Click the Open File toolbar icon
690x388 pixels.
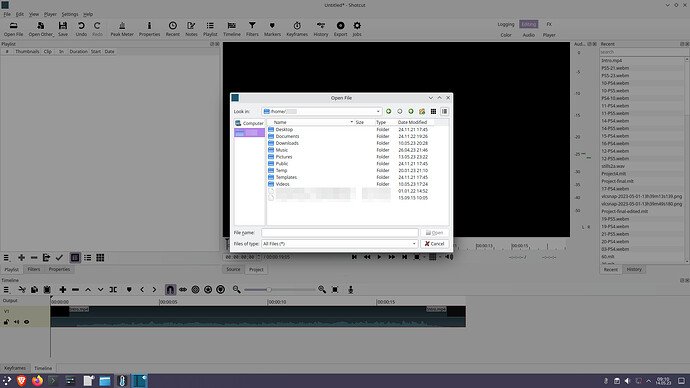point(14,29)
